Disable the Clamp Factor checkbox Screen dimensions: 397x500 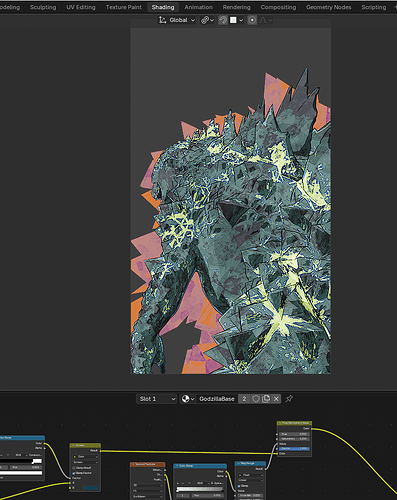74,473
